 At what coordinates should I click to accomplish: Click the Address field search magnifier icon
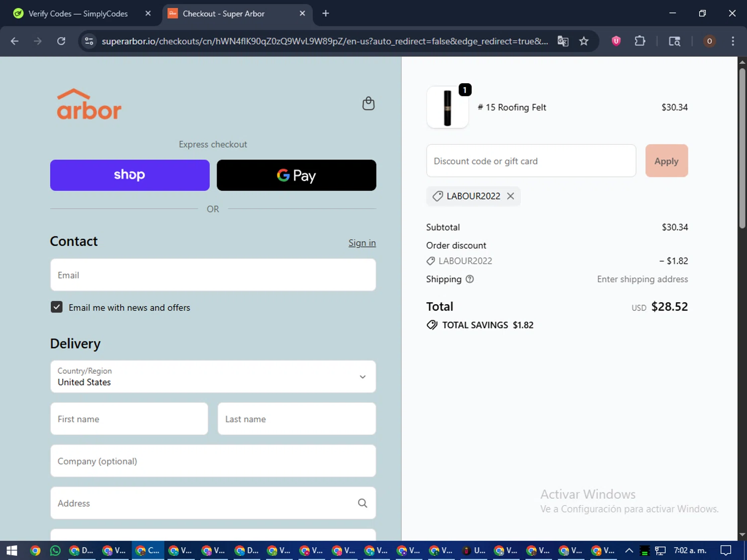[363, 503]
